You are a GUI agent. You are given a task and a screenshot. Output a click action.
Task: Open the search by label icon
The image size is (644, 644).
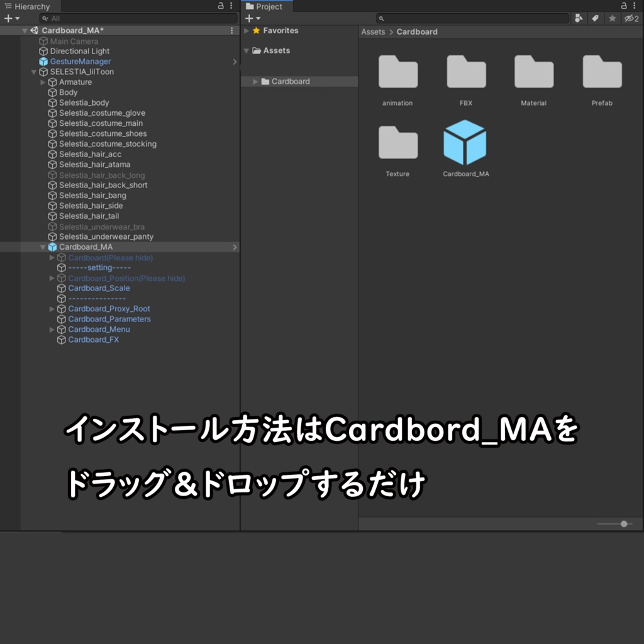click(595, 18)
